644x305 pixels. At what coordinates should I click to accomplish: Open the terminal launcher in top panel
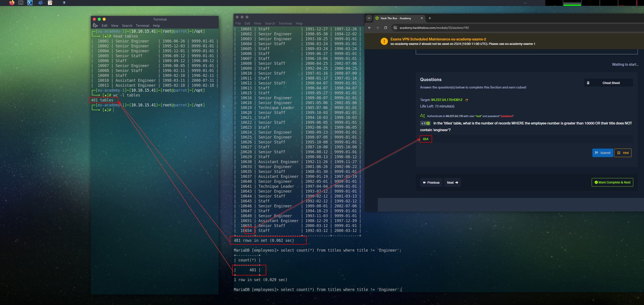(21, 3)
